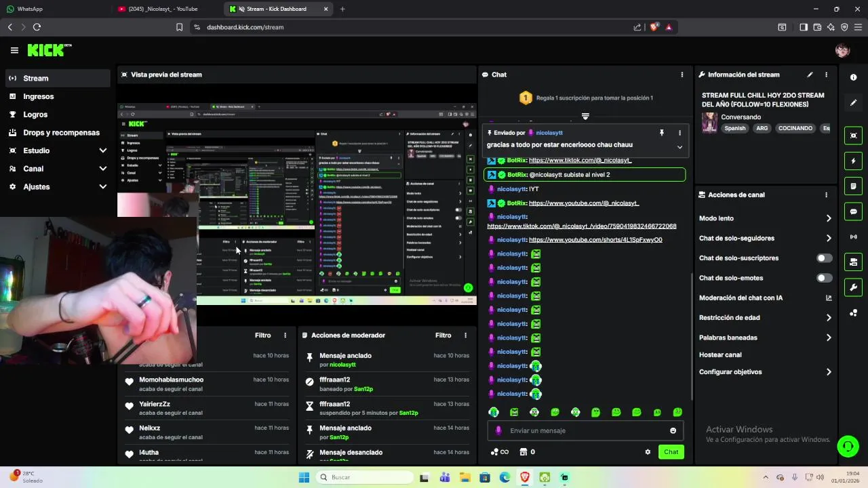Image resolution: width=868 pixels, height=488 pixels.
Task: Open Drops y recompensas section
Action: point(58,133)
